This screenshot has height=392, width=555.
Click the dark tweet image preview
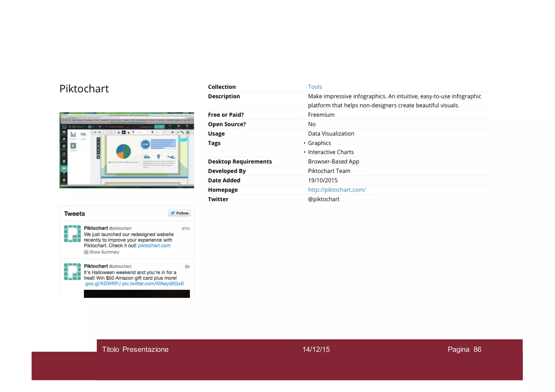click(x=137, y=294)
